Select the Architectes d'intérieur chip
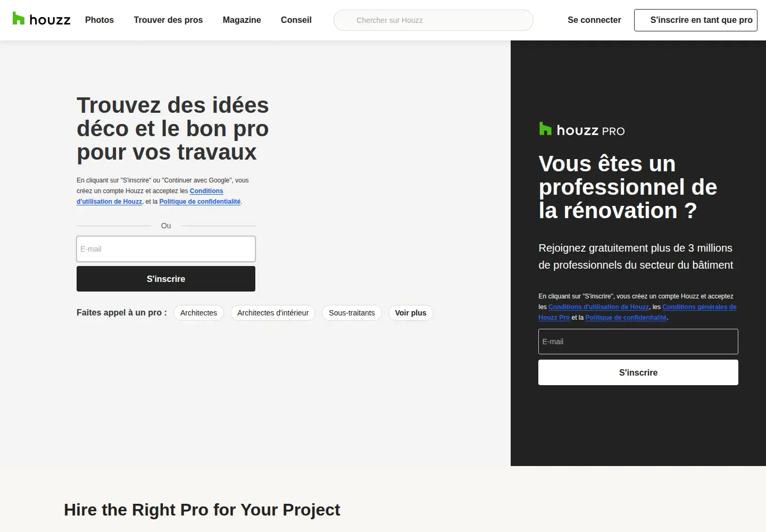 click(x=273, y=313)
